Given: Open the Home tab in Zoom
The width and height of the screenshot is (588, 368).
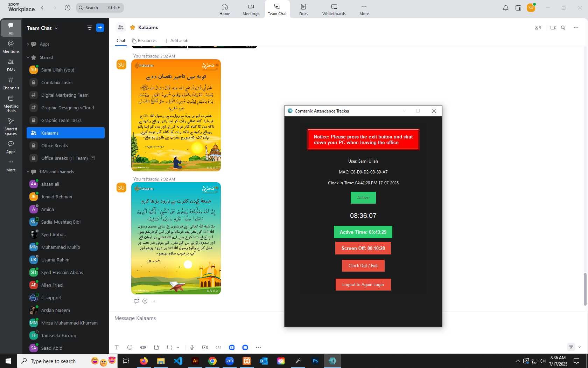Looking at the screenshot, I should tap(225, 9).
